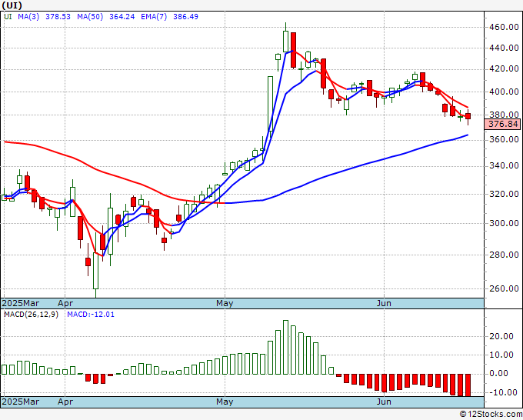Click the May label on MACD axis
This screenshot has height=420, width=523.
(225, 402)
